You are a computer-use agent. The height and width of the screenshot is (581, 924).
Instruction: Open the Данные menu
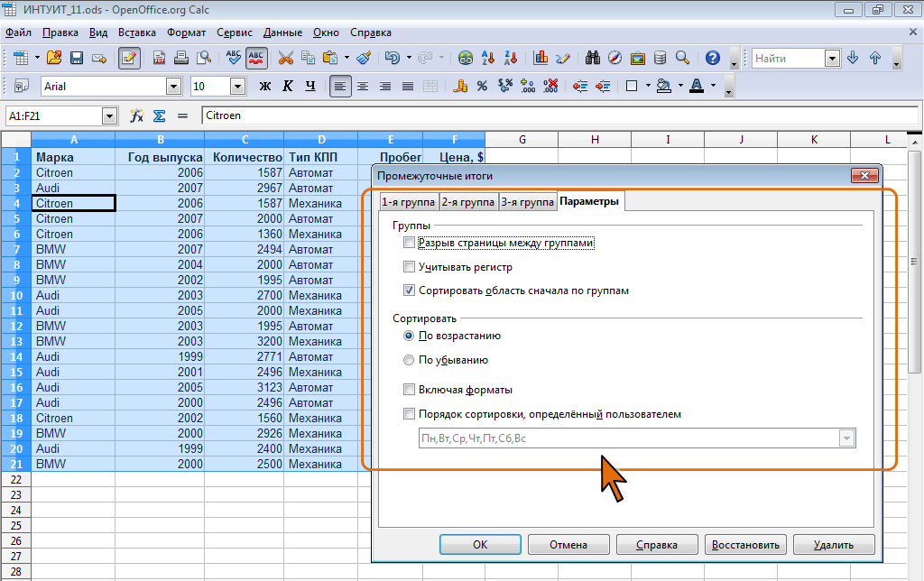tap(282, 32)
